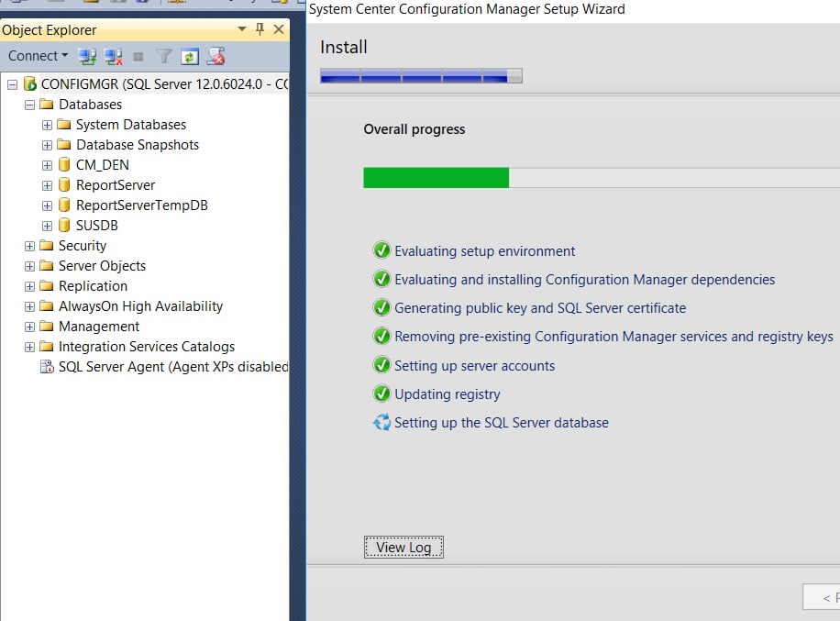This screenshot has height=621, width=840.
Task: Click the checkmark beside Evaluating setup environment
Action: click(x=381, y=250)
